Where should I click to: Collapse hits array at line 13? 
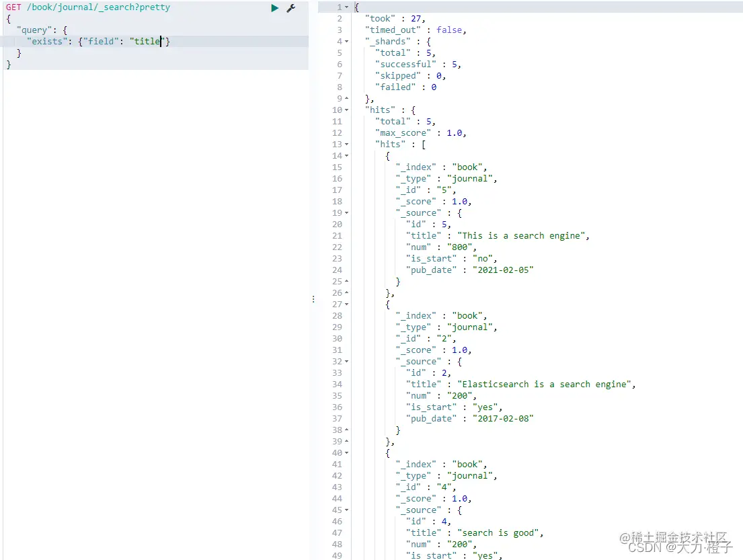[x=347, y=145]
